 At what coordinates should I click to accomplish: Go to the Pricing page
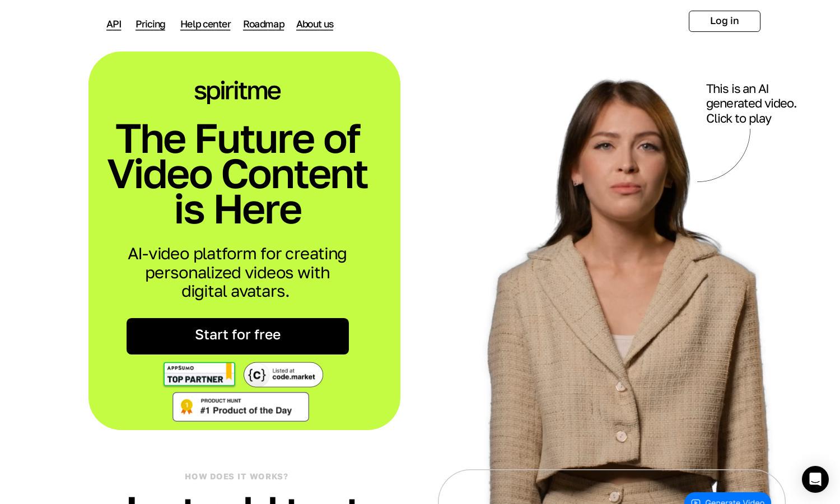coord(150,24)
